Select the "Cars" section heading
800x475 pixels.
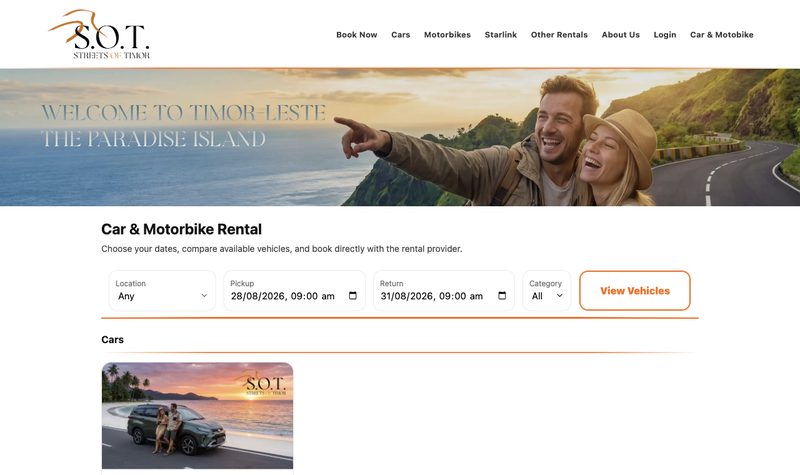112,340
